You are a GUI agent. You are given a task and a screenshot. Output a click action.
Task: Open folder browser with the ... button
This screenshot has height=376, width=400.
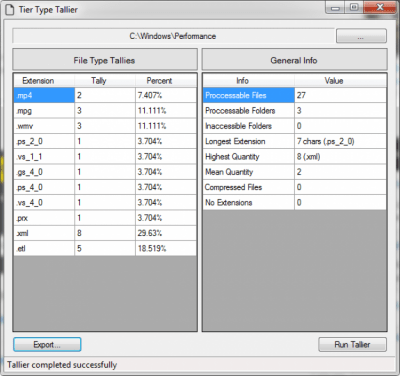[x=361, y=36]
